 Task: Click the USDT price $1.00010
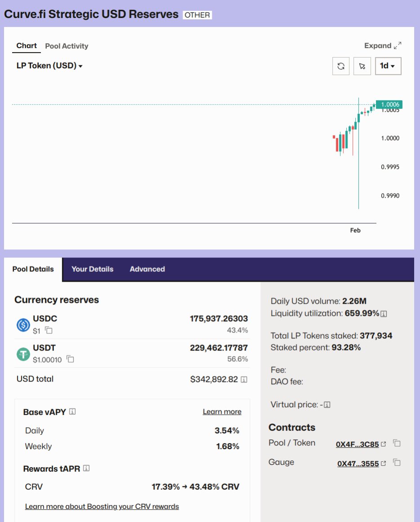(x=47, y=360)
